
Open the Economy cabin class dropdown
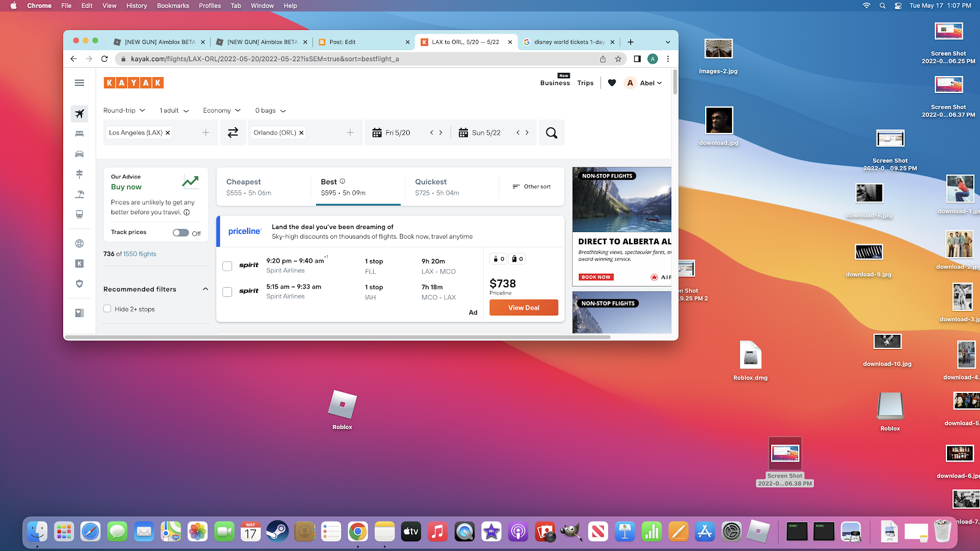coord(222,111)
